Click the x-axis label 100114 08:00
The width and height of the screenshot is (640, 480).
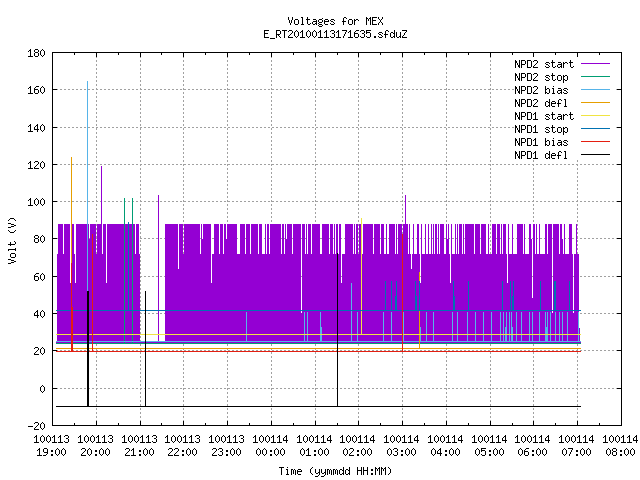pos(620,446)
